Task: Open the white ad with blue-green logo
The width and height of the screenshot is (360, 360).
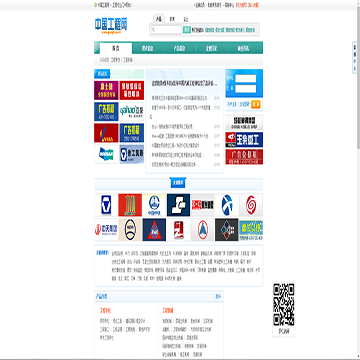Action: (x=106, y=154)
